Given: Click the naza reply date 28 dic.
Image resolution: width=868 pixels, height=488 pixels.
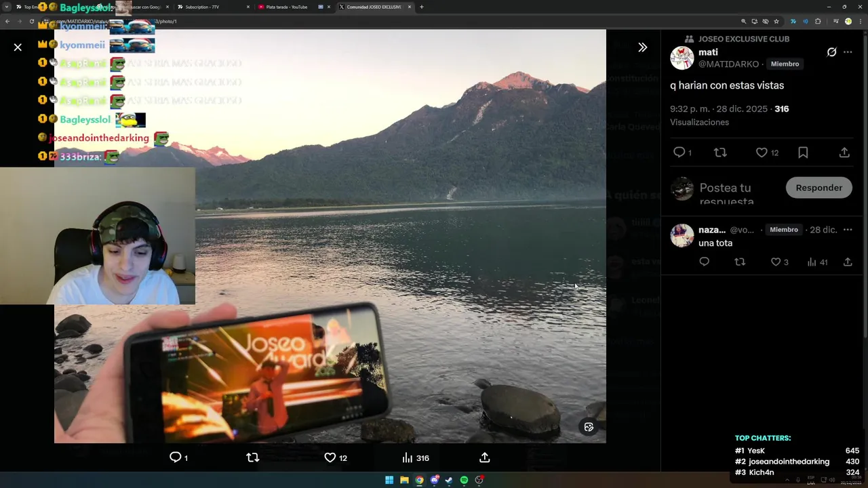Looking at the screenshot, I should tap(823, 230).
